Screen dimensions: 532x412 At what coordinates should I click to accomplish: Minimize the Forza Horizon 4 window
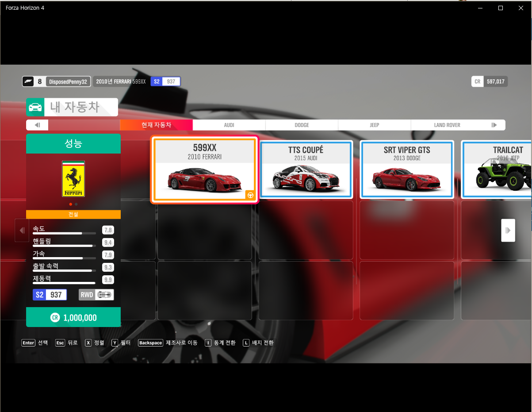[x=480, y=8]
